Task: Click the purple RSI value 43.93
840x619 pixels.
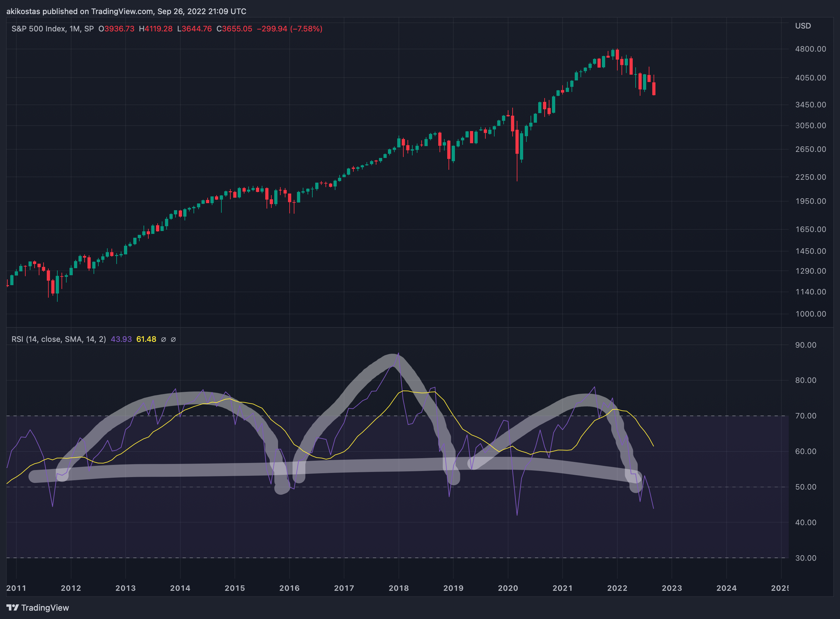Action: pyautogui.click(x=121, y=340)
